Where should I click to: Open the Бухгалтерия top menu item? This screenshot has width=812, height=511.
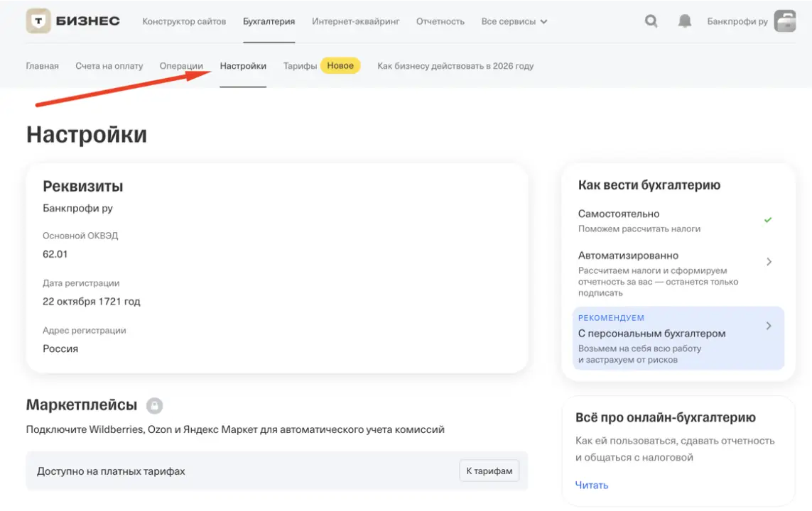point(269,21)
